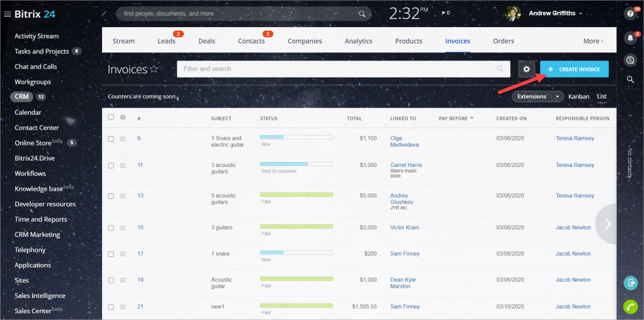This screenshot has width=644, height=320.
Task: Open the row menu for invoice 21
Action: pyautogui.click(x=123, y=307)
